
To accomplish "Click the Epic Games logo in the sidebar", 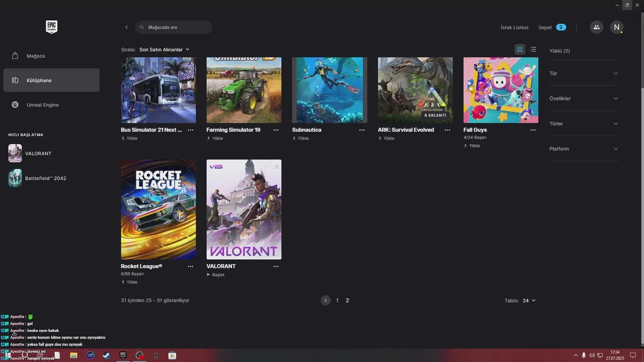I will point(51,27).
